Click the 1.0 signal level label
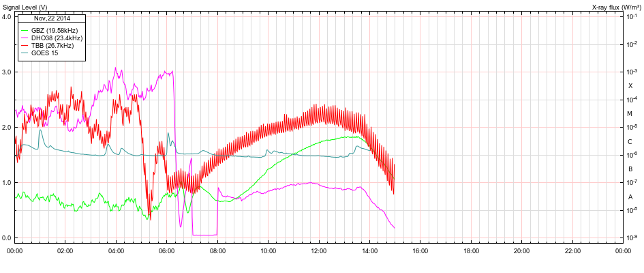644x273 pixels. pyautogui.click(x=7, y=182)
